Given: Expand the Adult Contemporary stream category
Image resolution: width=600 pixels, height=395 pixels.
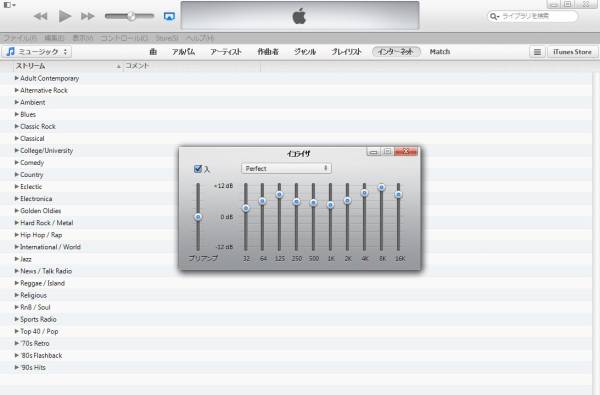Looking at the screenshot, I should coord(16,78).
